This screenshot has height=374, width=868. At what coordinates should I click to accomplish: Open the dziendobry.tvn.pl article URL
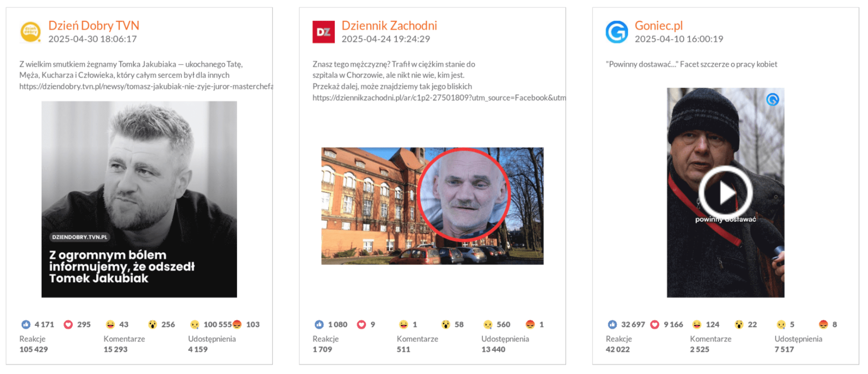146,87
